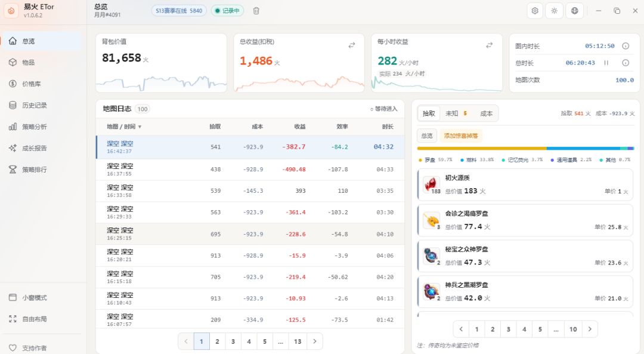Open the 会诊之渴瘾罗盘 item card

click(x=525, y=220)
